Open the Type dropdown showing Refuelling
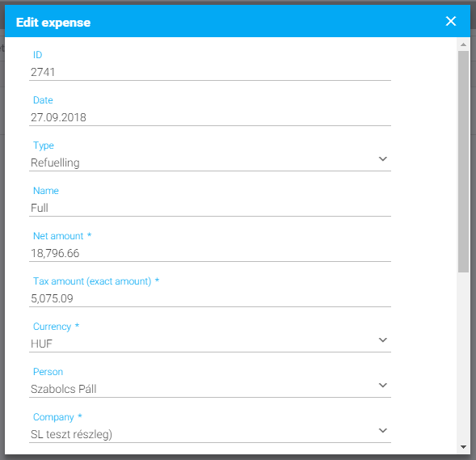This screenshot has width=476, height=460. 210,162
